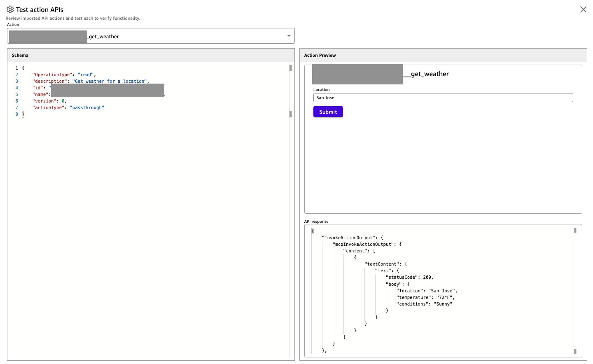Click the Schema panel header
Viewport: 593px width, 364px height.
point(20,55)
